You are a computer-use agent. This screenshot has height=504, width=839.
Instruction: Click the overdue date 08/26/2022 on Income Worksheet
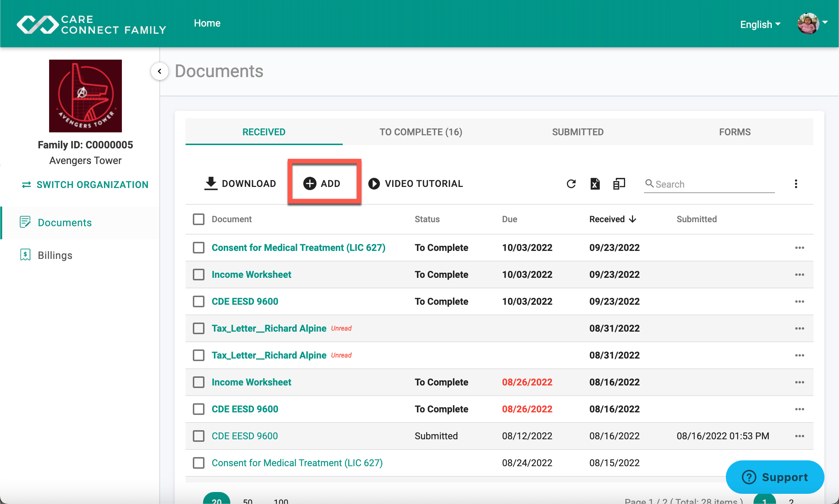[x=527, y=382]
